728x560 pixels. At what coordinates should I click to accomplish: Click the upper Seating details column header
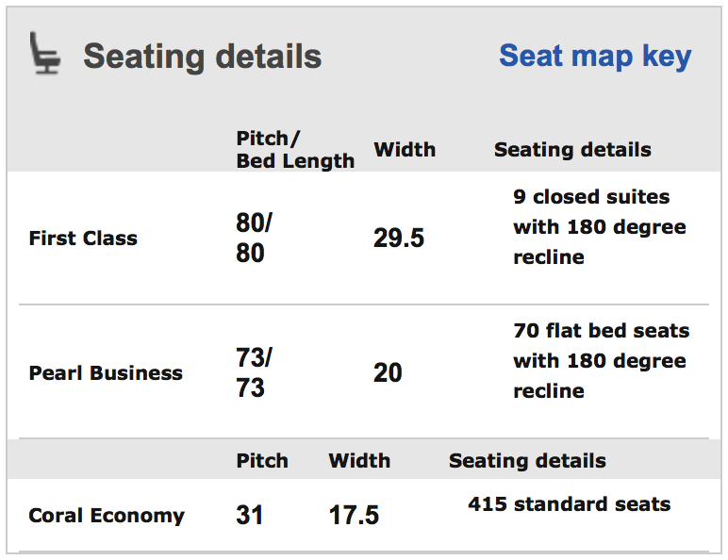click(572, 150)
